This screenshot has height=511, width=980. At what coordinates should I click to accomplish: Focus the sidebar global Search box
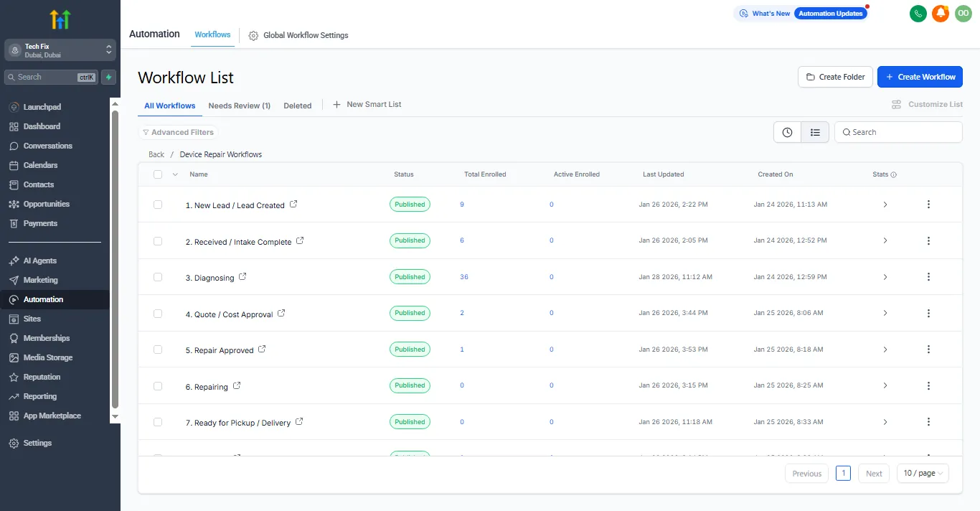click(51, 77)
